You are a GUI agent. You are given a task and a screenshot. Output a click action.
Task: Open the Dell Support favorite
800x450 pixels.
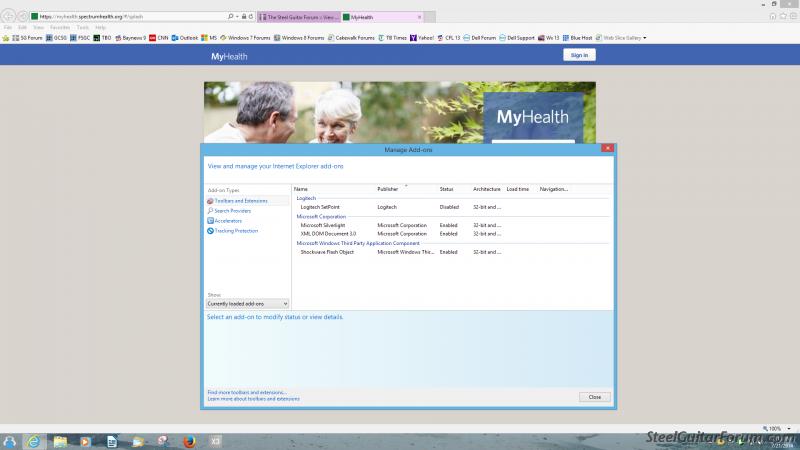click(517, 38)
